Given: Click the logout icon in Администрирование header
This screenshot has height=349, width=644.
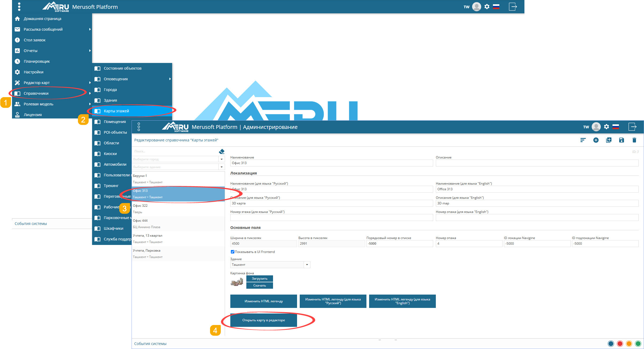Looking at the screenshot, I should [632, 127].
